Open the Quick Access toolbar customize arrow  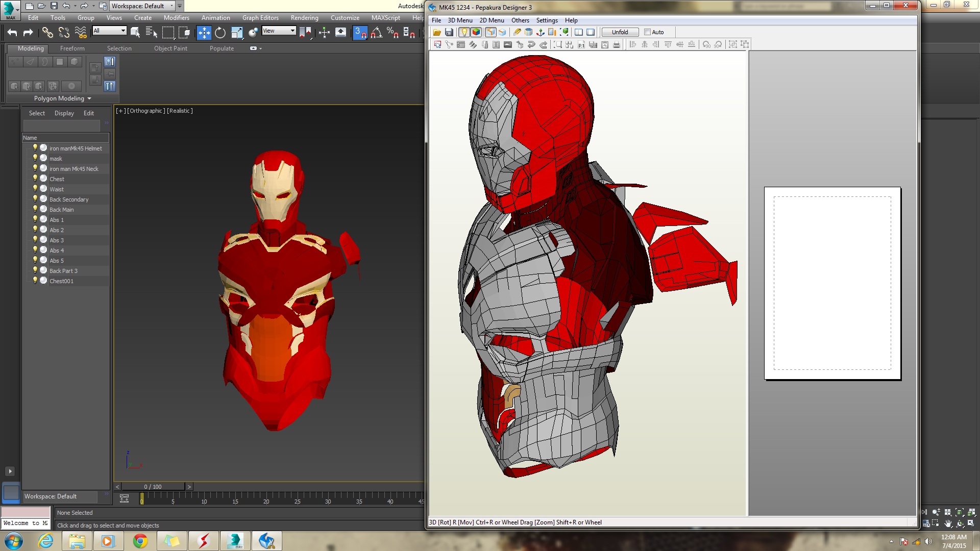coord(180,6)
